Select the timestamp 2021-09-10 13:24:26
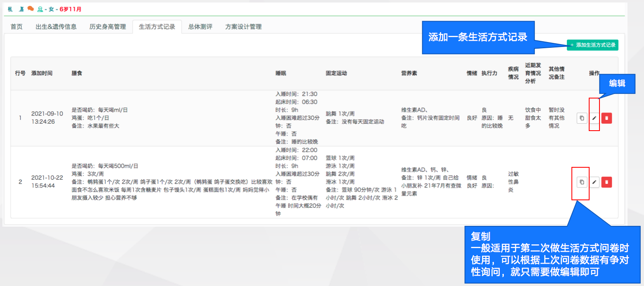Image resolution: width=644 pixels, height=286 pixels. (47, 117)
